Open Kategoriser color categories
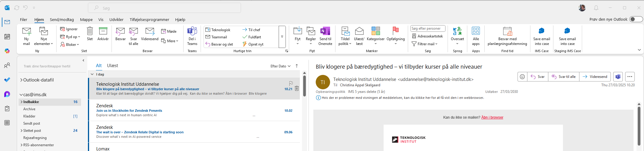Viewport: 644px width, 151px height. pyautogui.click(x=376, y=36)
